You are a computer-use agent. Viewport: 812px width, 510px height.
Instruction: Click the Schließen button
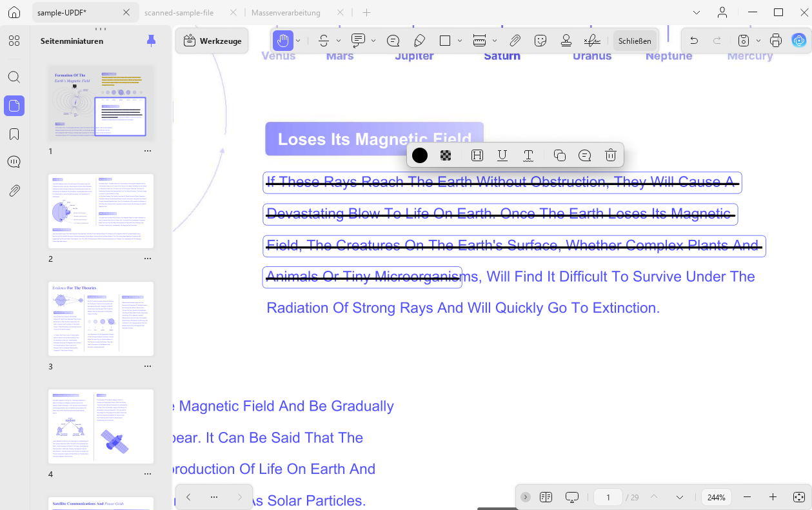coord(635,41)
